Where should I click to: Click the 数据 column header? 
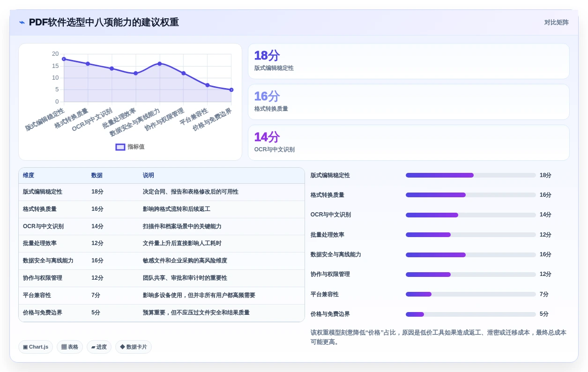click(x=97, y=176)
